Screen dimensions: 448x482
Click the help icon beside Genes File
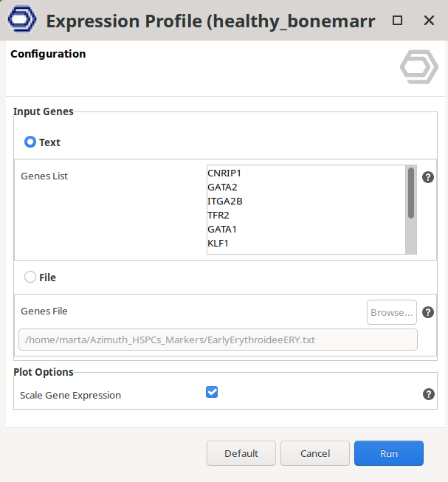coord(428,312)
